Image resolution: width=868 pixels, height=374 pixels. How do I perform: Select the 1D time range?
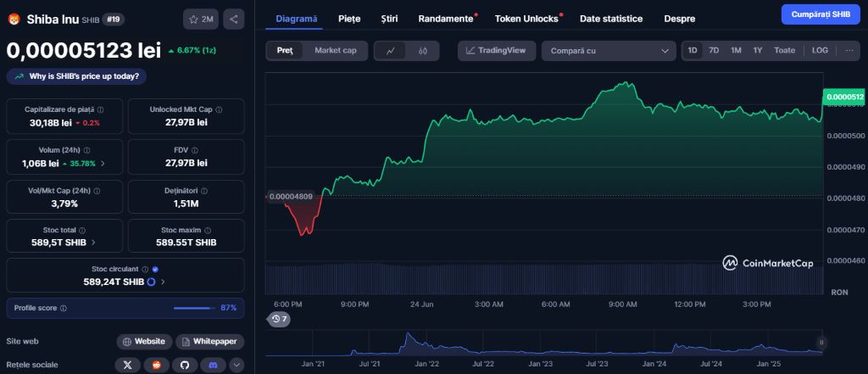point(692,50)
